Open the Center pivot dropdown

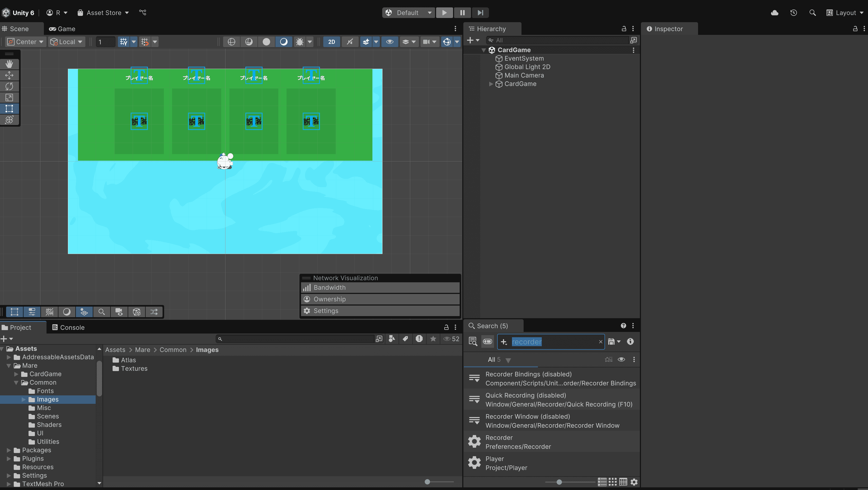[26, 42]
